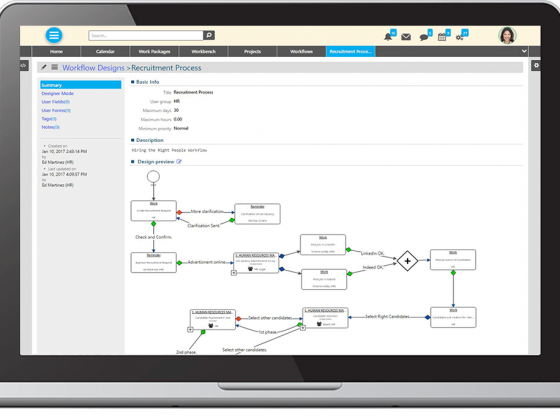This screenshot has width=560, height=420.
Task: Switch to the Calendar tab
Action: point(105,51)
